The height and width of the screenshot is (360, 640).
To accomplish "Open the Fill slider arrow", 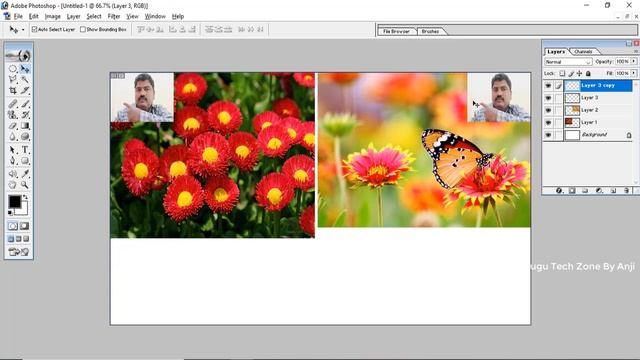I will (x=633, y=73).
